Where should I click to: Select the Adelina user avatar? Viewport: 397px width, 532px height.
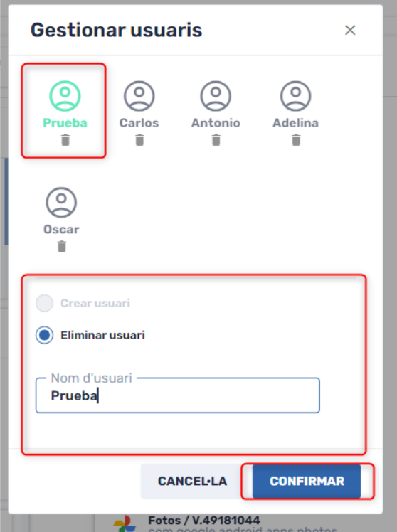(x=295, y=96)
